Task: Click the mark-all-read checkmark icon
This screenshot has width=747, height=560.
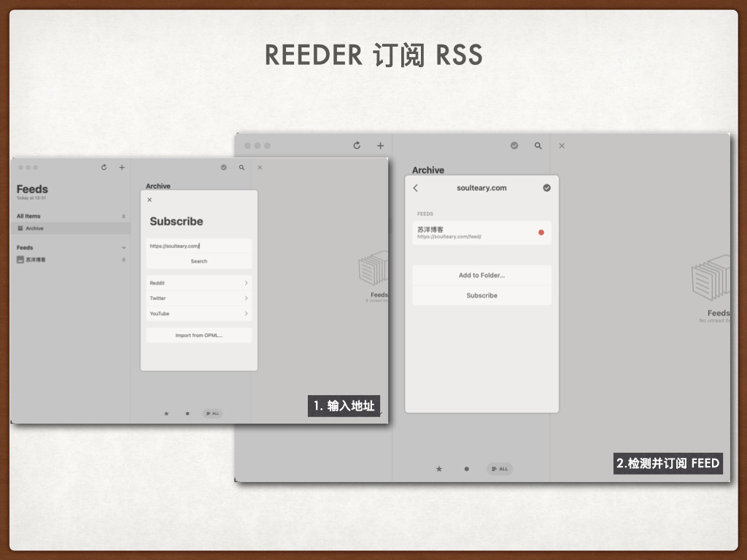Action: [514, 145]
